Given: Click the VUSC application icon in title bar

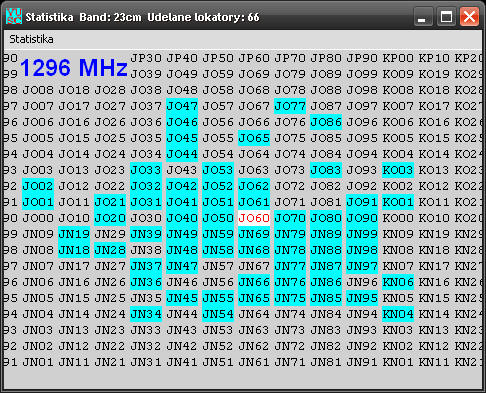Looking at the screenshot, I should (x=14, y=16).
